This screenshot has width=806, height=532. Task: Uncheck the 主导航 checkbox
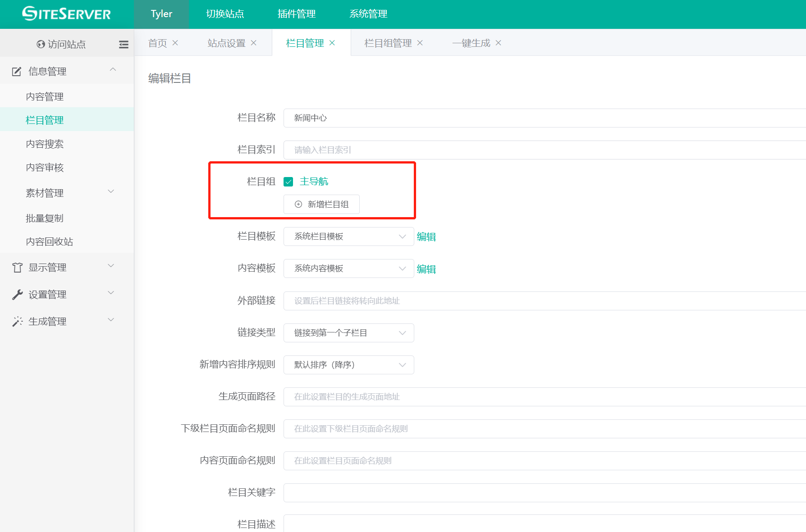[289, 182]
